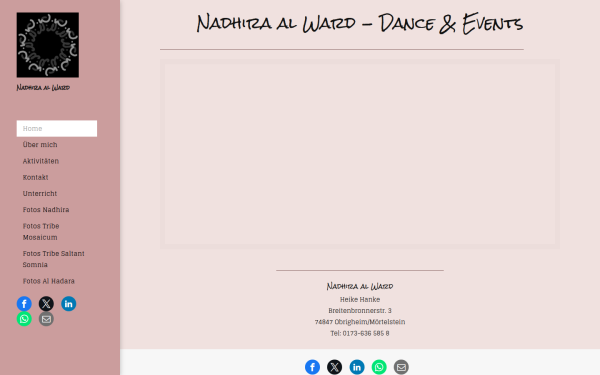This screenshot has height=375, width=600.
Task: Click the address Breitenbronnerstr. 3
Action: click(360, 310)
